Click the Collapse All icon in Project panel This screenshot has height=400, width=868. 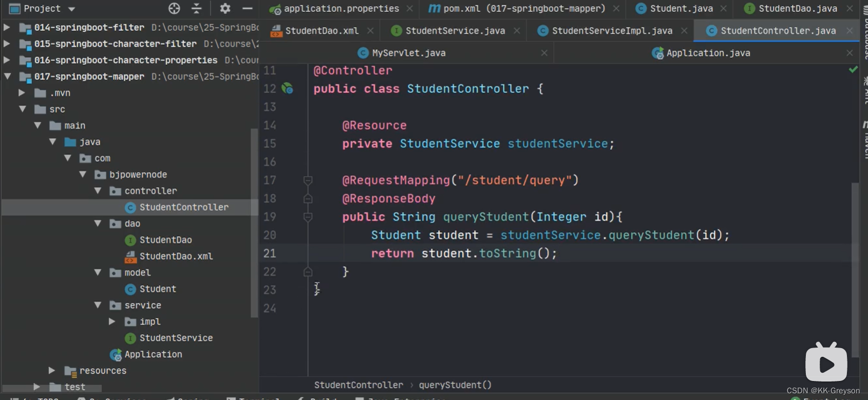(197, 8)
